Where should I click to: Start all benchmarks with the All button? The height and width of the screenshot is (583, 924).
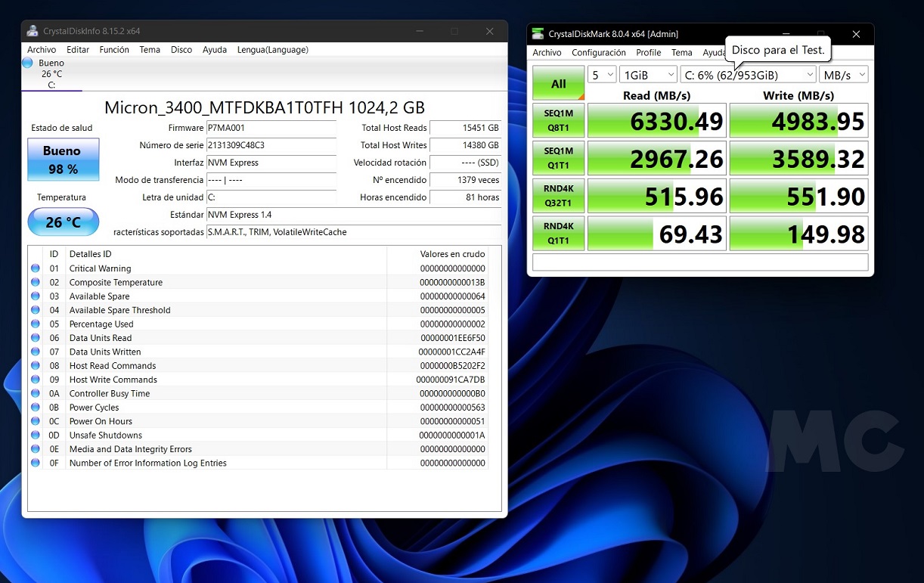(558, 83)
